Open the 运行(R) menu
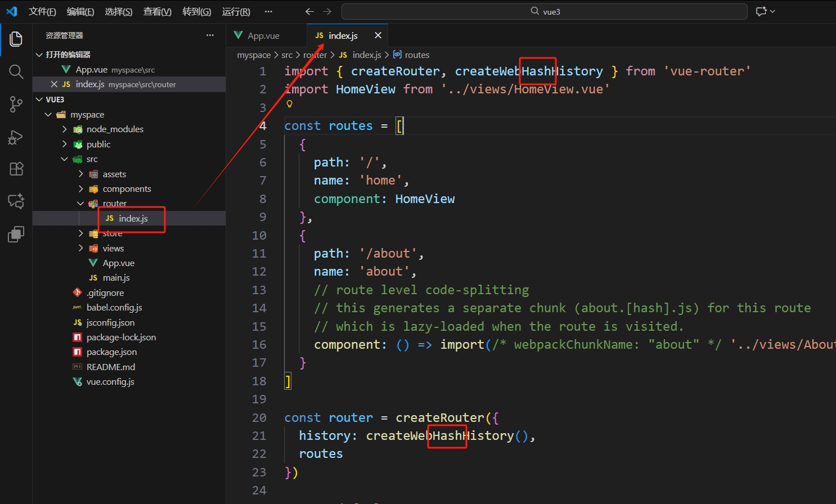 pyautogui.click(x=236, y=12)
